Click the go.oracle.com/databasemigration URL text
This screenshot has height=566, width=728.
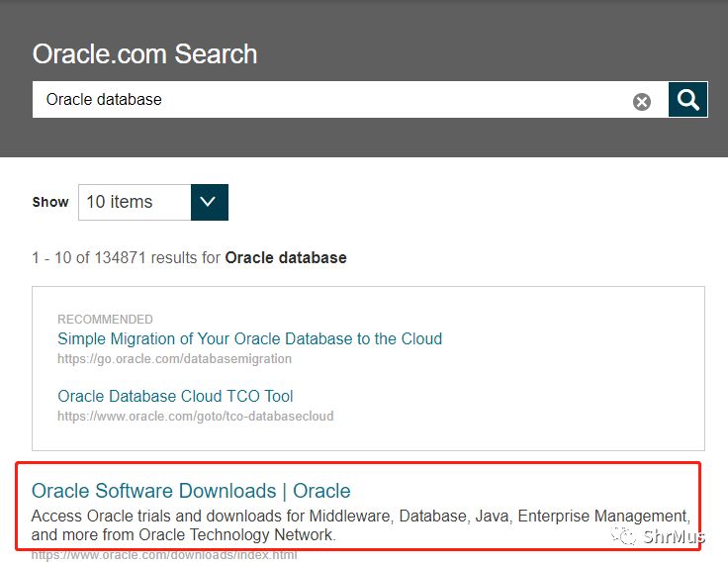pos(174,359)
